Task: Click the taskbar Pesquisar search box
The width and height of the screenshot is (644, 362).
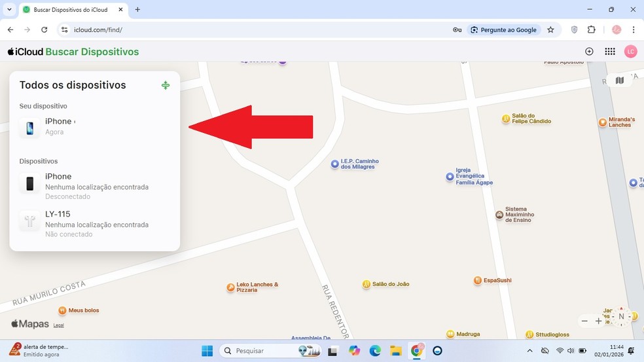Action: click(x=270, y=350)
